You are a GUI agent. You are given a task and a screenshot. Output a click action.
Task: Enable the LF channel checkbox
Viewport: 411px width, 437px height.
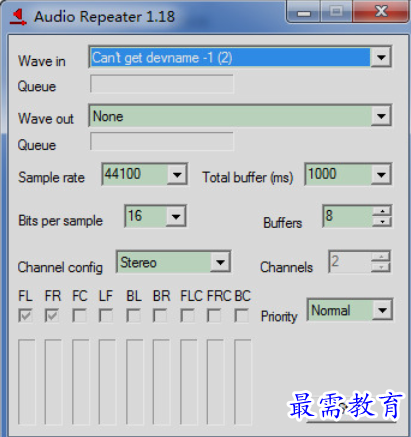click(x=106, y=315)
